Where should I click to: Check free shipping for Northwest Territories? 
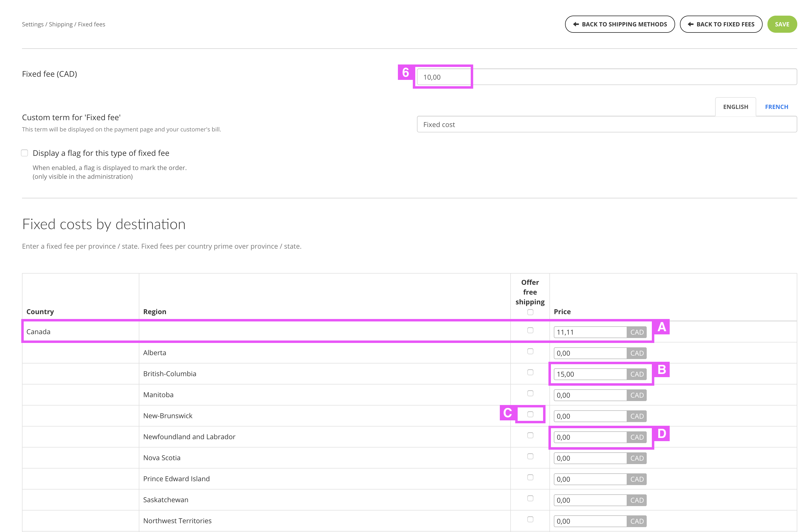[x=530, y=519]
